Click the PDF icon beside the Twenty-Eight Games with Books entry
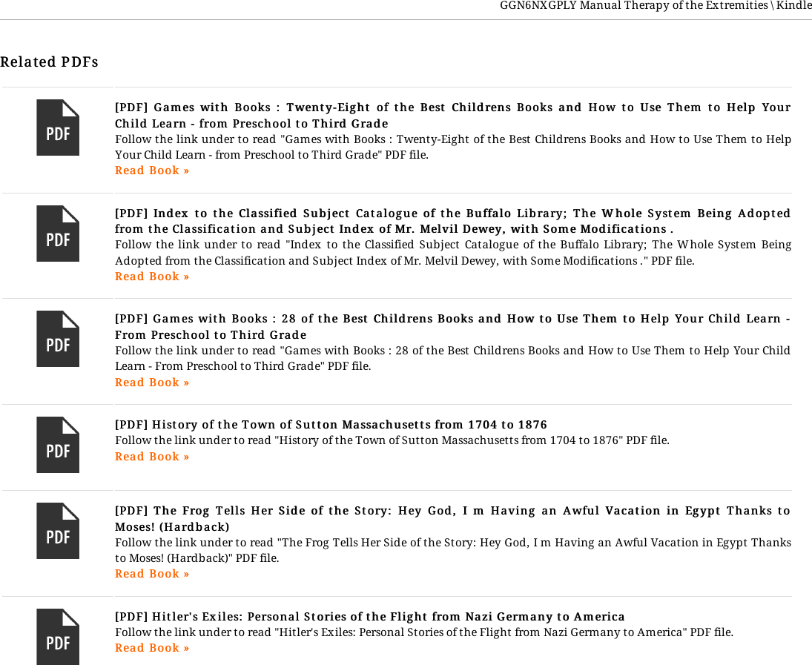This screenshot has height=665, width=812. 58,128
